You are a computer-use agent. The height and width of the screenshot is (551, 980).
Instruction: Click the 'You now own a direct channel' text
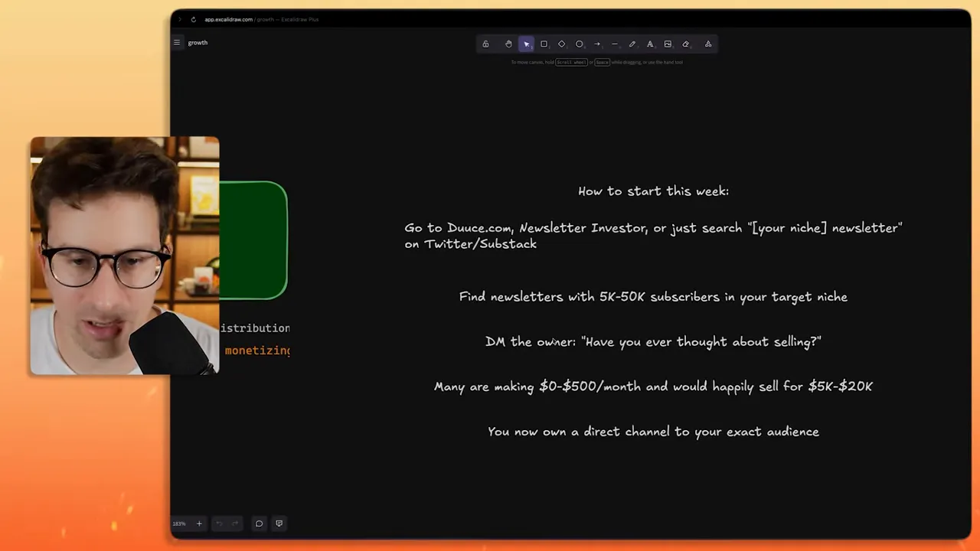(653, 432)
